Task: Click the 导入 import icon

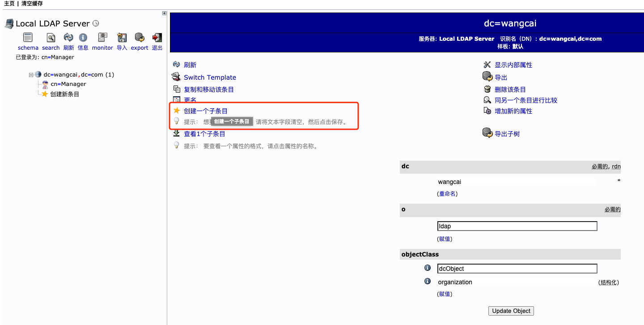Action: click(121, 38)
